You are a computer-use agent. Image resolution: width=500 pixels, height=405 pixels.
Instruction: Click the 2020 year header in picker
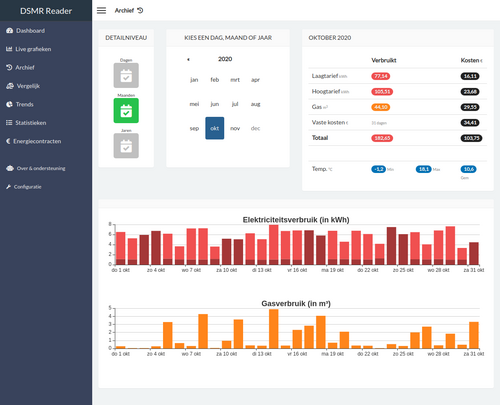pyautogui.click(x=225, y=59)
